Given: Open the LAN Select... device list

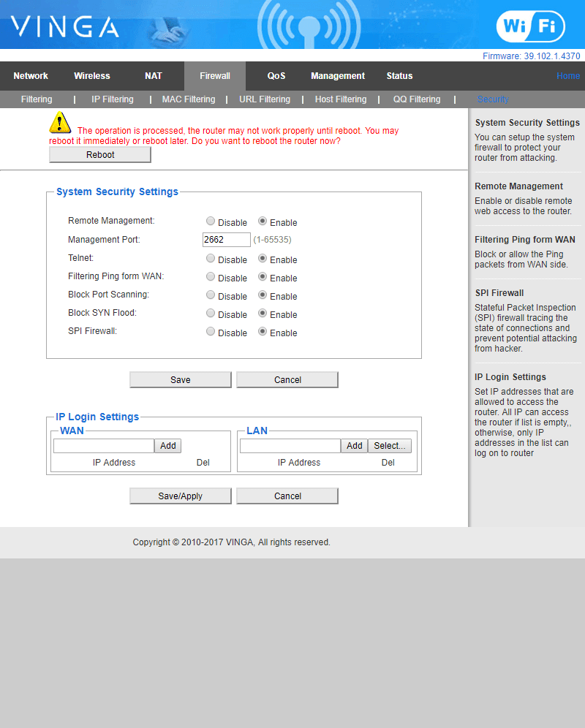Looking at the screenshot, I should tap(389, 446).
